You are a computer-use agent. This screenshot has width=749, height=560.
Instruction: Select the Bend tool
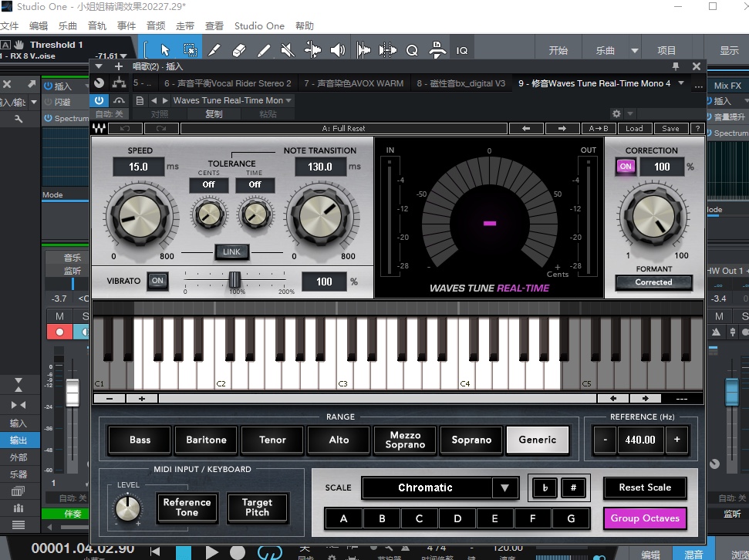coord(312,50)
